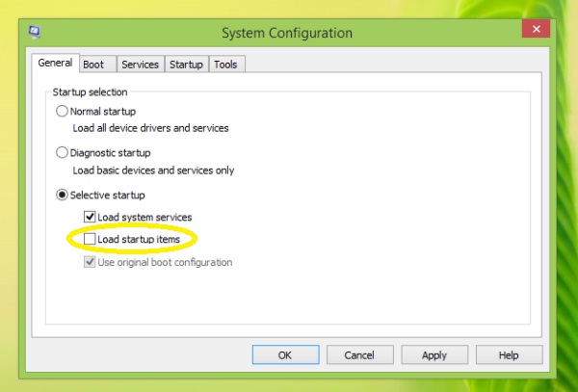
Task: Click the System Configuration icon in title bar
Action: tap(35, 33)
